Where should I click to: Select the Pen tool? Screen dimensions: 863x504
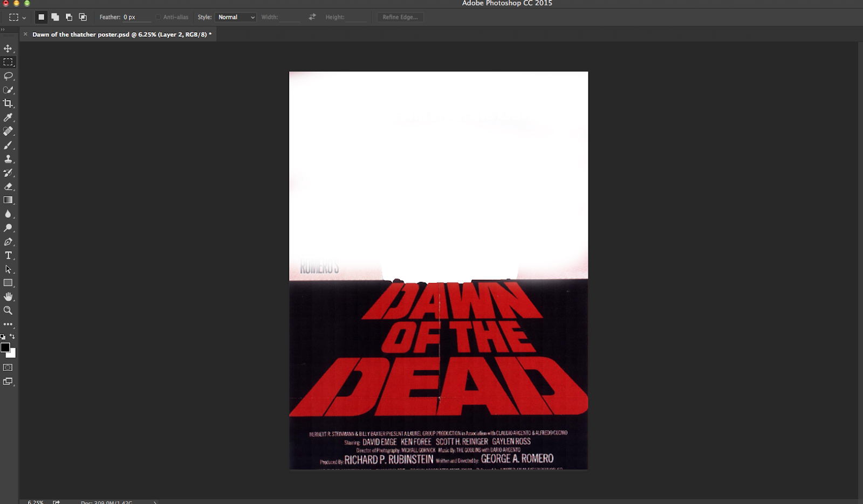coord(8,241)
